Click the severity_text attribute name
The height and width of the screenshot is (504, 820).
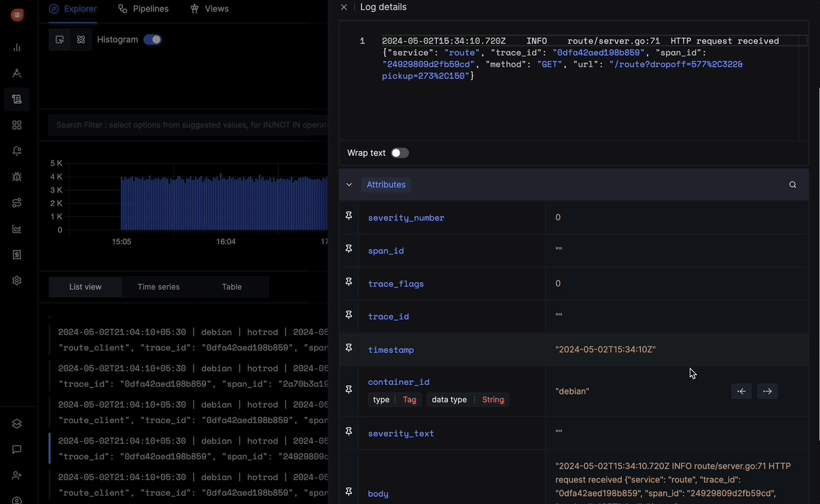401,433
